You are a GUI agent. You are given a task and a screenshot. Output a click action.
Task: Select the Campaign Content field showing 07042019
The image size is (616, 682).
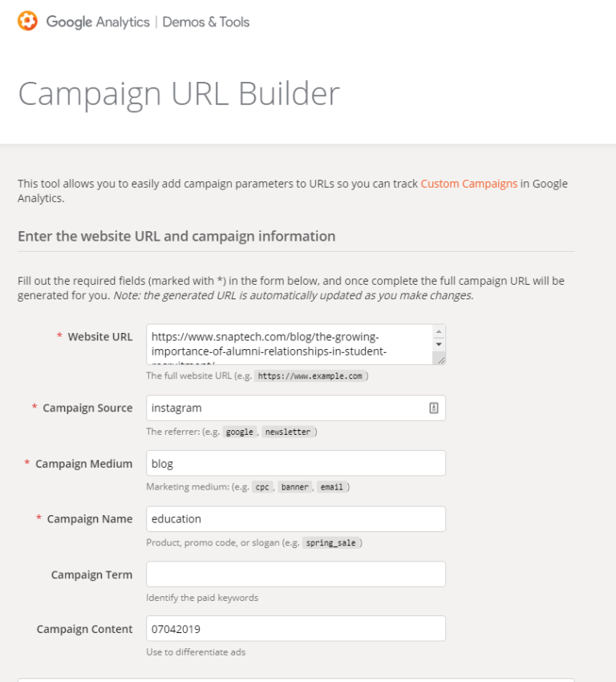(295, 628)
